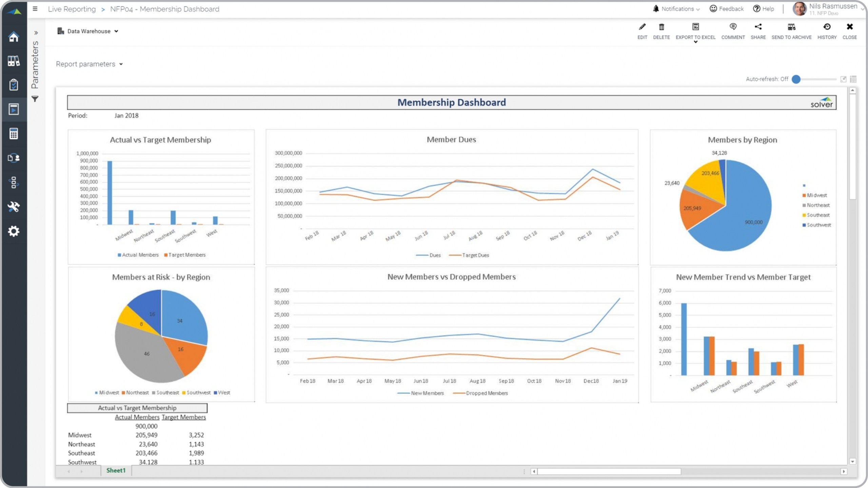Select the Sheet1 tab
The width and height of the screenshot is (868, 488).
coord(116,470)
